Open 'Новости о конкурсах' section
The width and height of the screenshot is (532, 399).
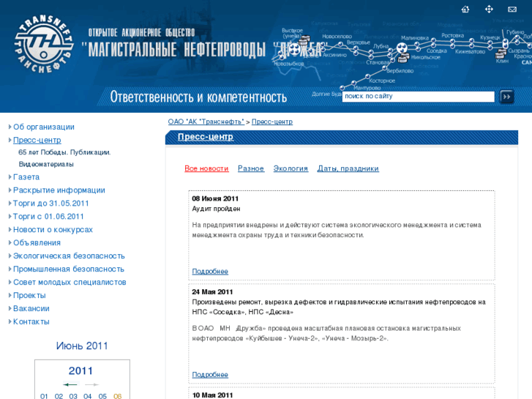click(x=53, y=230)
